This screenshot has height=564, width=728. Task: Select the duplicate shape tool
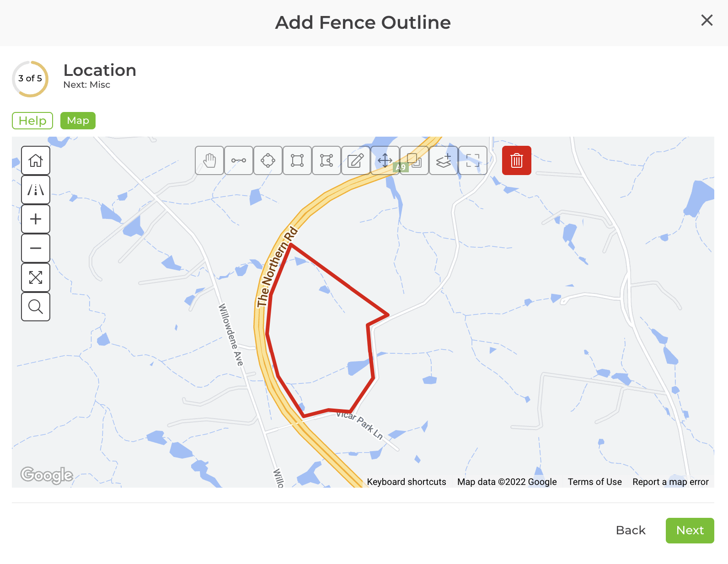pyautogui.click(x=414, y=160)
